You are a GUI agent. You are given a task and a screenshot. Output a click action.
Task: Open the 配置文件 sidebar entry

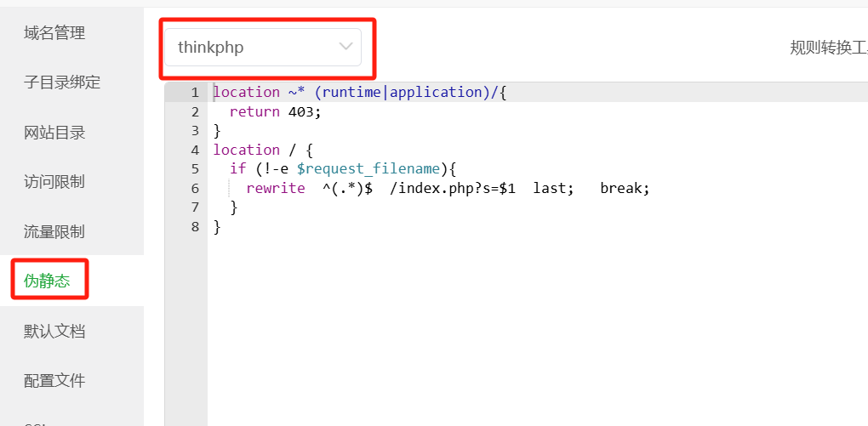point(54,380)
